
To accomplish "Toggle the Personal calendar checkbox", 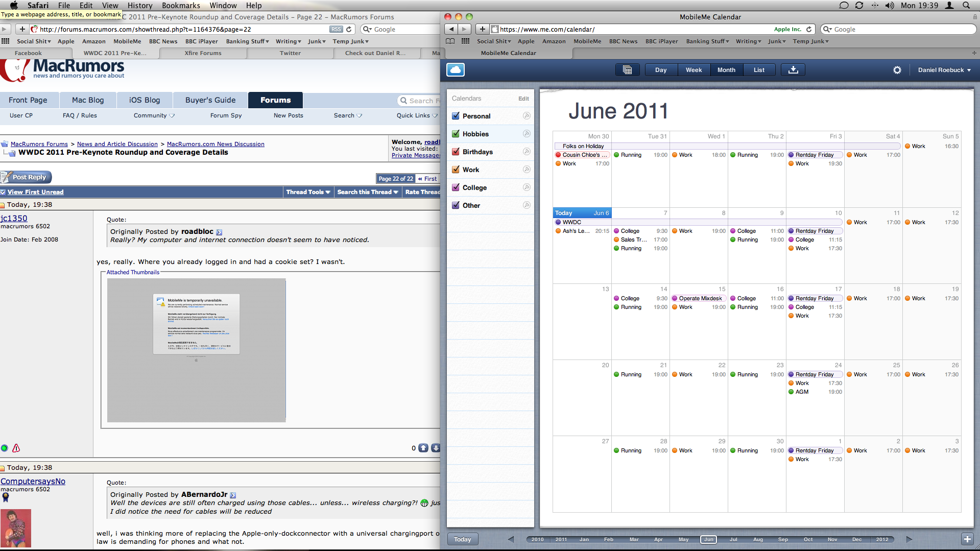I will pyautogui.click(x=456, y=116).
